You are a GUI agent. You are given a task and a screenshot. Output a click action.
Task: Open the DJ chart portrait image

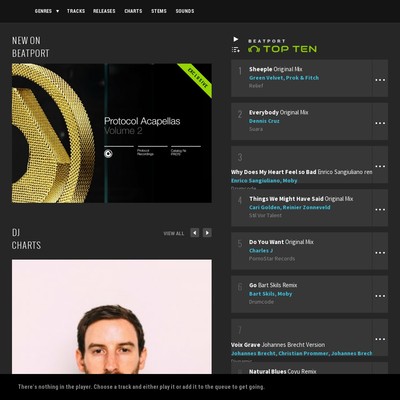[112, 317]
